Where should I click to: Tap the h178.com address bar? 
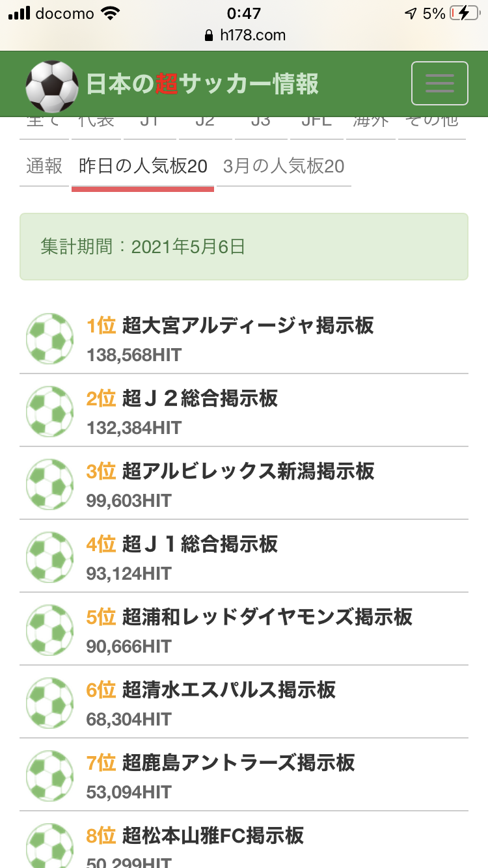tap(244, 35)
